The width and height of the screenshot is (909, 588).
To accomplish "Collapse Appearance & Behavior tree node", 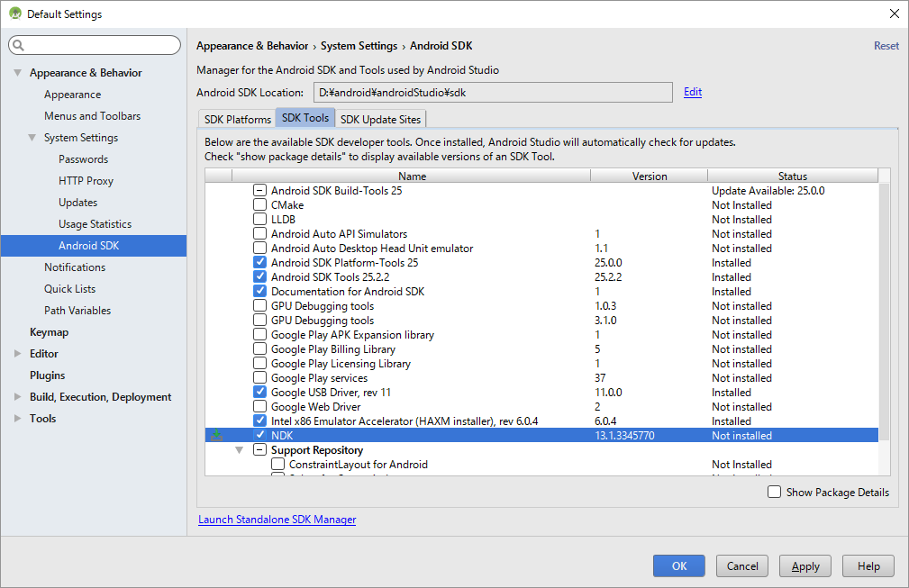I will [17, 72].
